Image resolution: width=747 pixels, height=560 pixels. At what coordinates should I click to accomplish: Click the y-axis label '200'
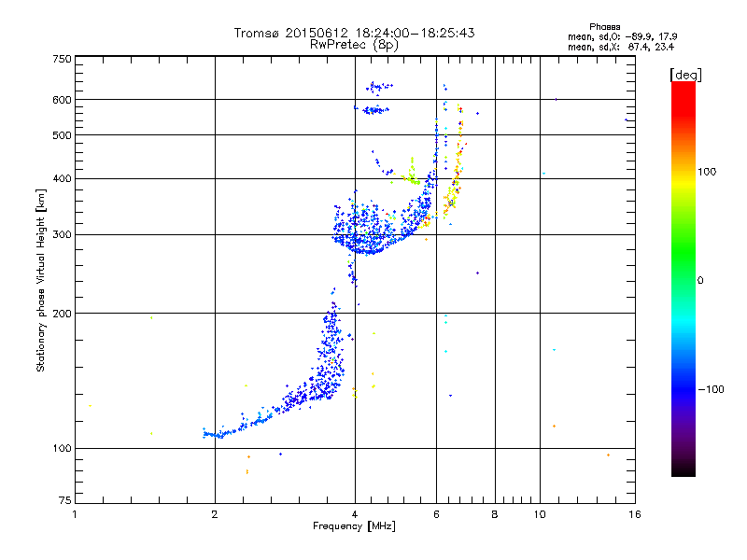62,314
